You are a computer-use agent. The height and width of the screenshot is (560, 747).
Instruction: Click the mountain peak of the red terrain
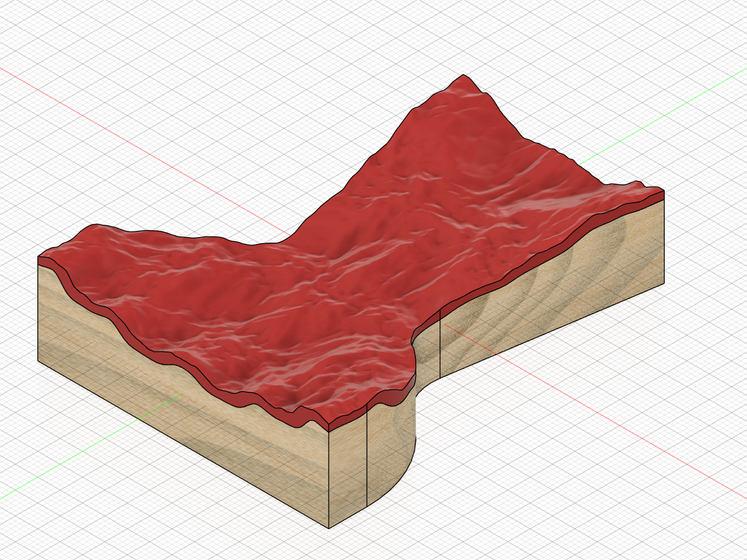[x=463, y=77]
